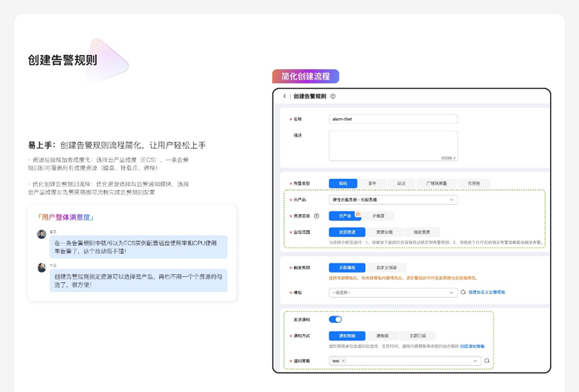Click the back arrow beside 创建告警规则
This screenshot has height=392, width=579.
285,97
